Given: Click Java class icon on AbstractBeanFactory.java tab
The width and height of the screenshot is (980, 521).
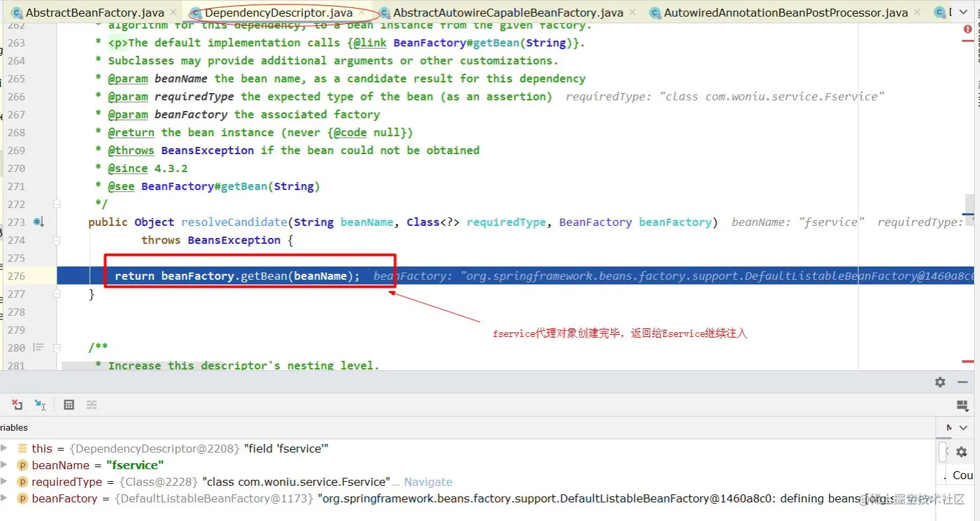Looking at the screenshot, I should (17, 13).
